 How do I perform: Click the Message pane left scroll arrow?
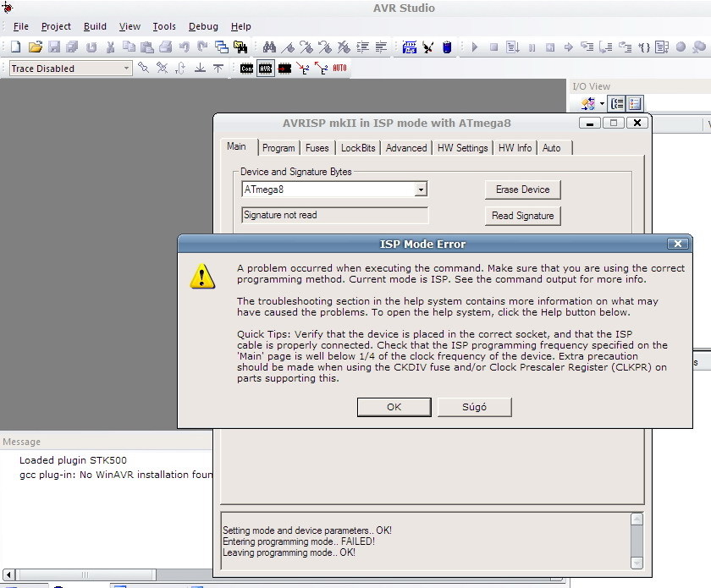coord(8,574)
